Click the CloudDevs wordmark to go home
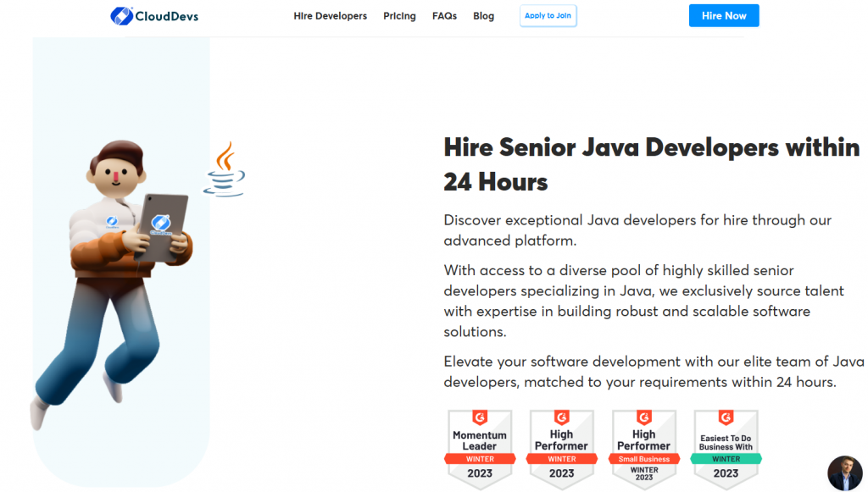Screen dimensions: 868x492 [165, 15]
